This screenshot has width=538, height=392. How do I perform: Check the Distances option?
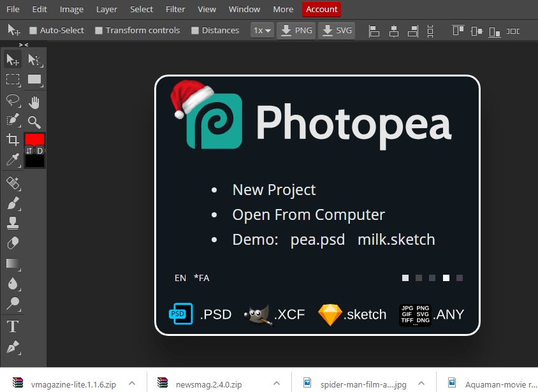tap(195, 31)
